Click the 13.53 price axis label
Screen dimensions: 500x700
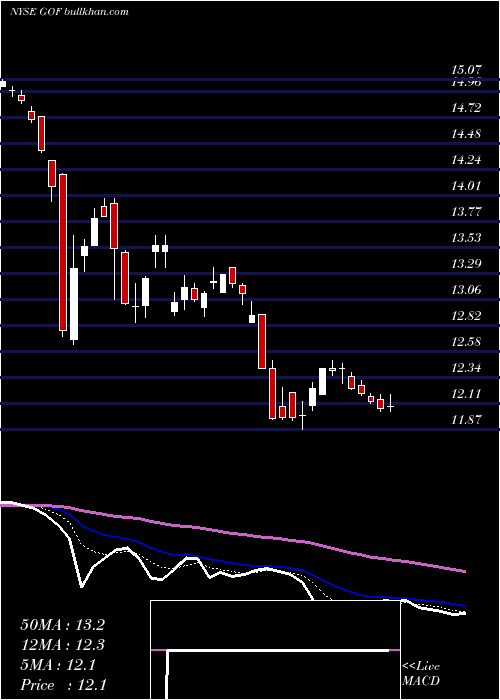(x=467, y=238)
